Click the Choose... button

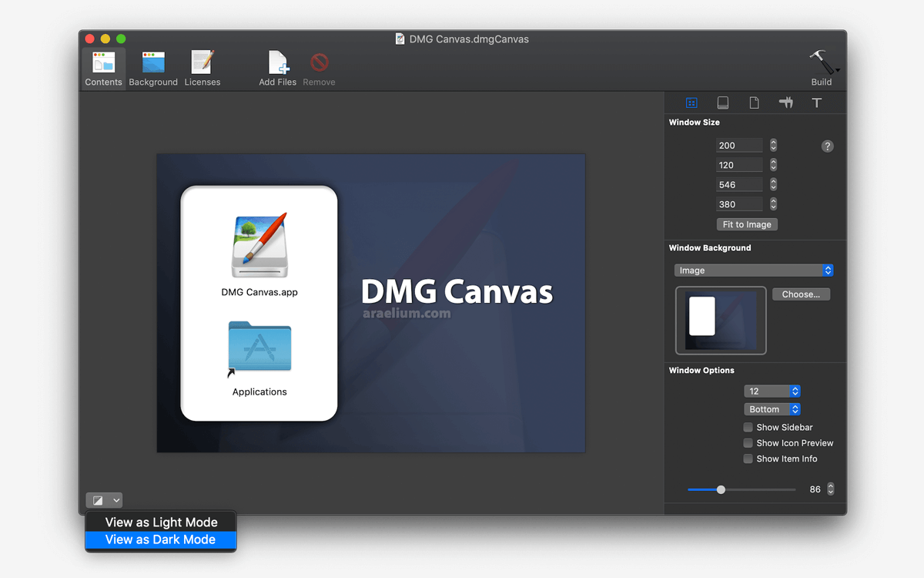point(801,294)
